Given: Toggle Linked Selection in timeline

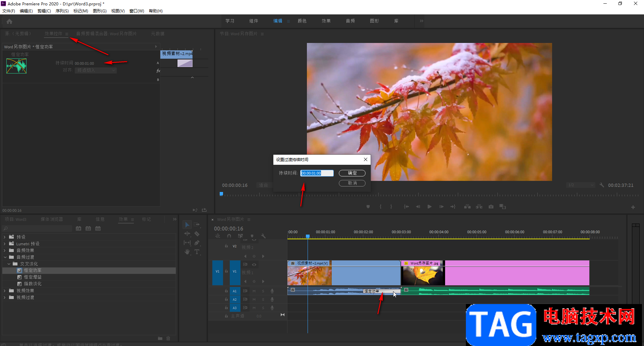Looking at the screenshot, I should 240,236.
